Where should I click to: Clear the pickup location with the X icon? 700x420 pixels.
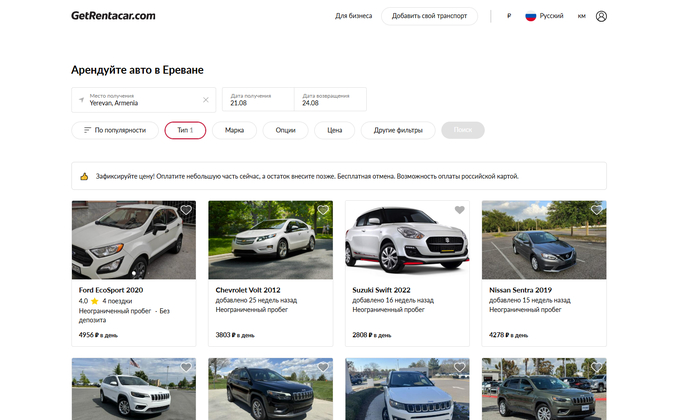click(x=206, y=100)
